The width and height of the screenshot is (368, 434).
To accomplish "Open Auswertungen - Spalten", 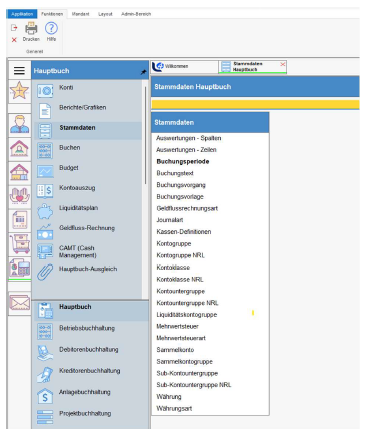I will (x=189, y=138).
